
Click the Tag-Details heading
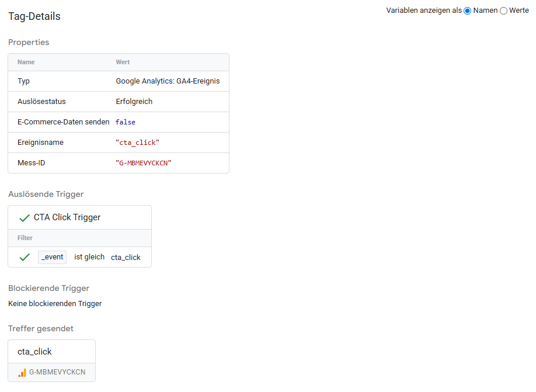point(34,16)
